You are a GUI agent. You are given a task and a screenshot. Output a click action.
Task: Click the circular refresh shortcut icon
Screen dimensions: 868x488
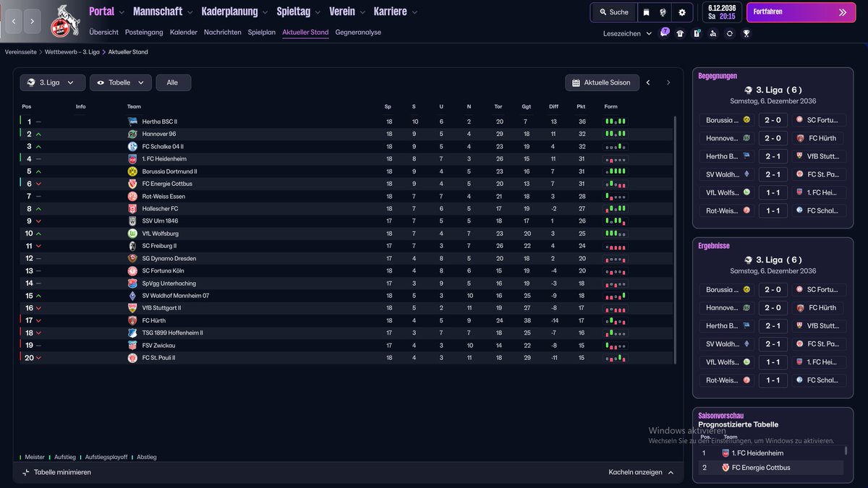pos(730,33)
